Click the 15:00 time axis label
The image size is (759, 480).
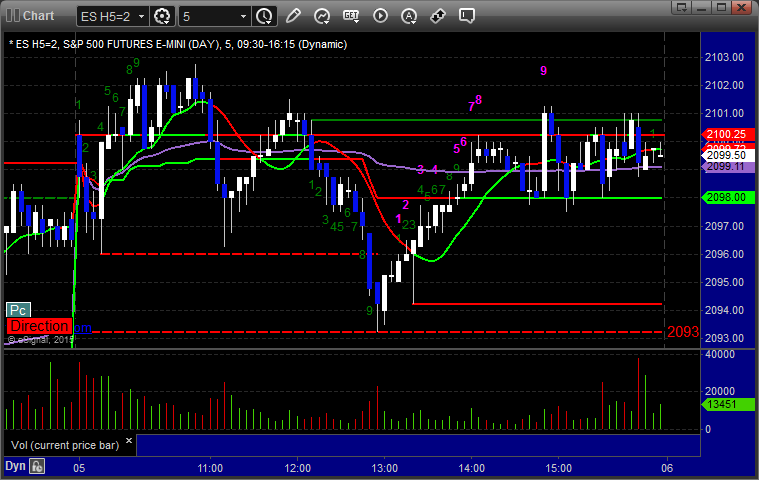click(559, 468)
